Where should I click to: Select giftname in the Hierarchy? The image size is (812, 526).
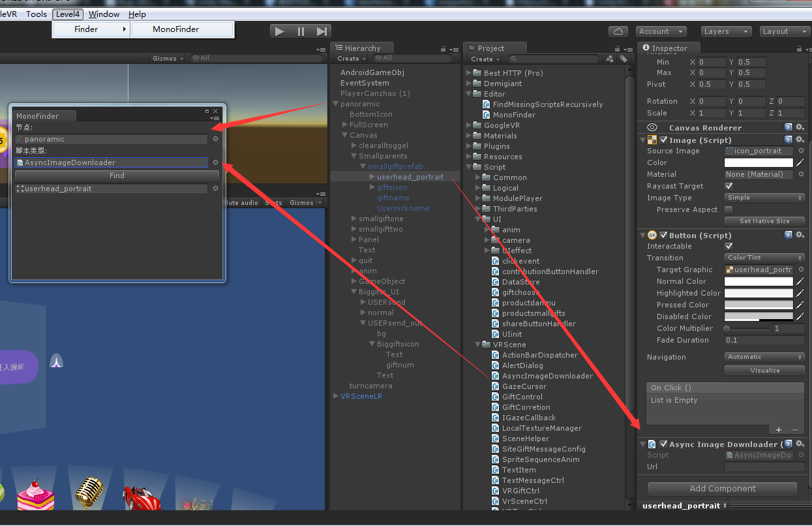393,198
